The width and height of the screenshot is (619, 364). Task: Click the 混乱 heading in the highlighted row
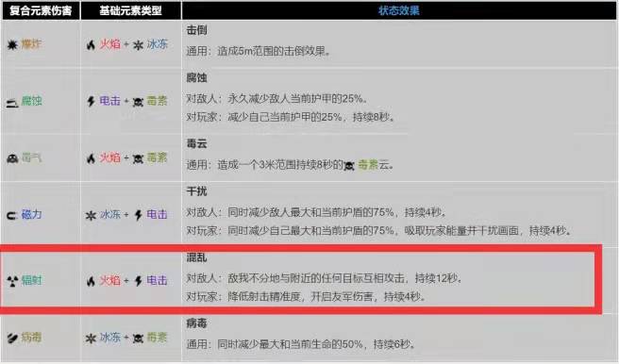click(x=196, y=258)
